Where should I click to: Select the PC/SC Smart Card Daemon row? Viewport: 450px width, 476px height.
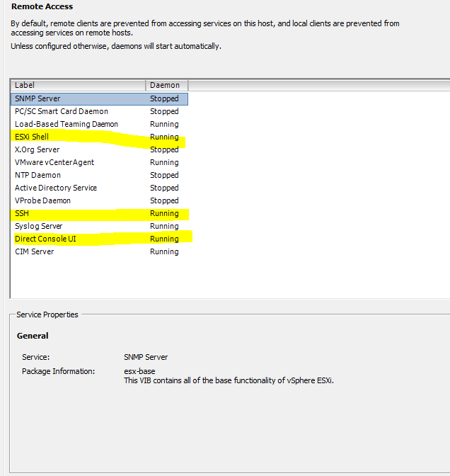pyautogui.click(x=100, y=111)
